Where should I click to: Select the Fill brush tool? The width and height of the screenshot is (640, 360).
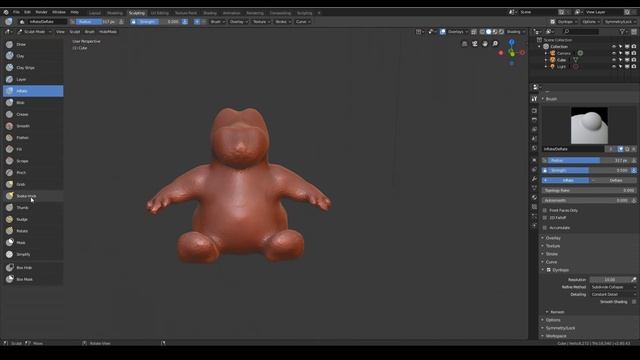pyautogui.click(x=33, y=149)
